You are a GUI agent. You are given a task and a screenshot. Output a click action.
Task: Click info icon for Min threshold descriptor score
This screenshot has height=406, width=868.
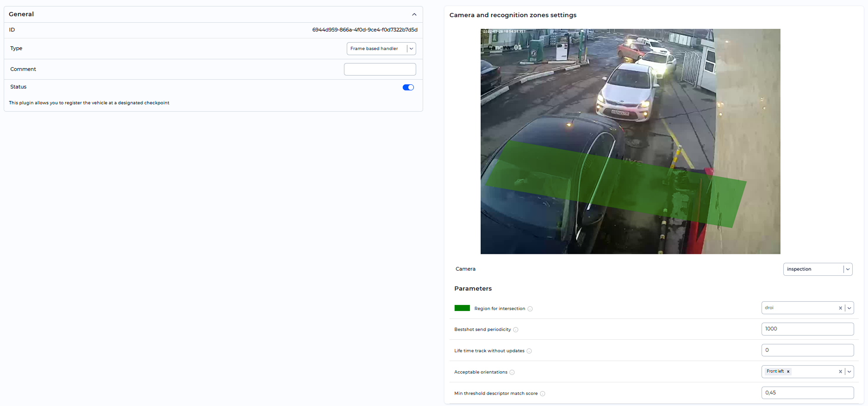click(x=543, y=394)
